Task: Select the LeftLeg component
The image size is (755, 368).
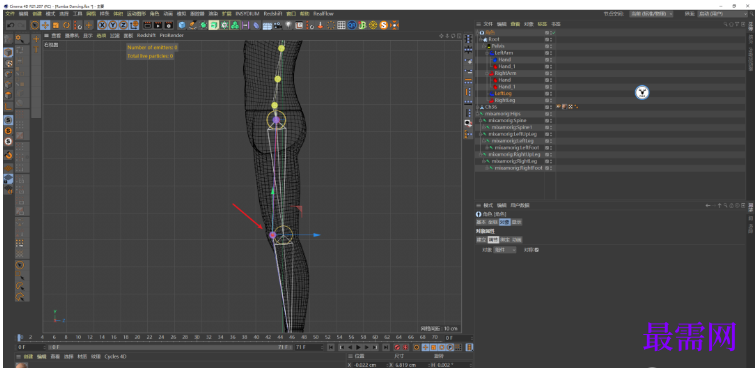Action: 503,93
